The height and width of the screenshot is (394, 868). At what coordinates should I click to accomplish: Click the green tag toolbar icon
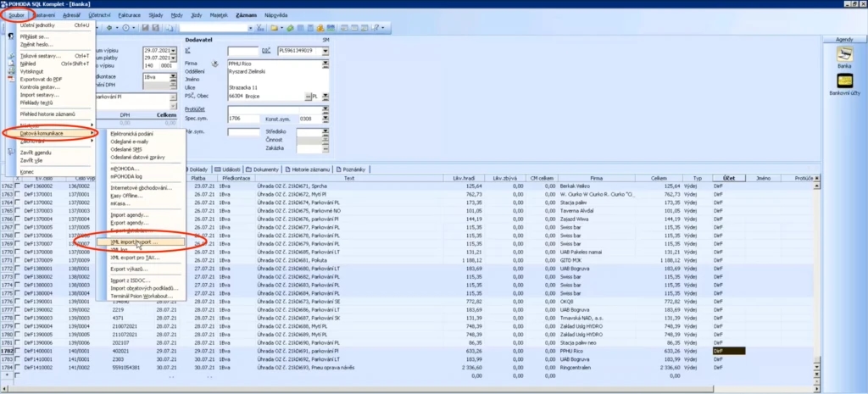point(290,28)
